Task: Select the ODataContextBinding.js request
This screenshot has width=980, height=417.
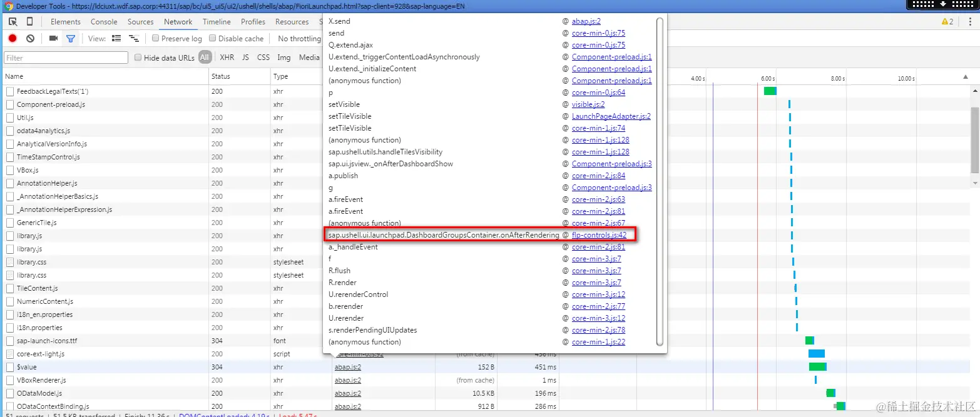Action: (x=53, y=406)
